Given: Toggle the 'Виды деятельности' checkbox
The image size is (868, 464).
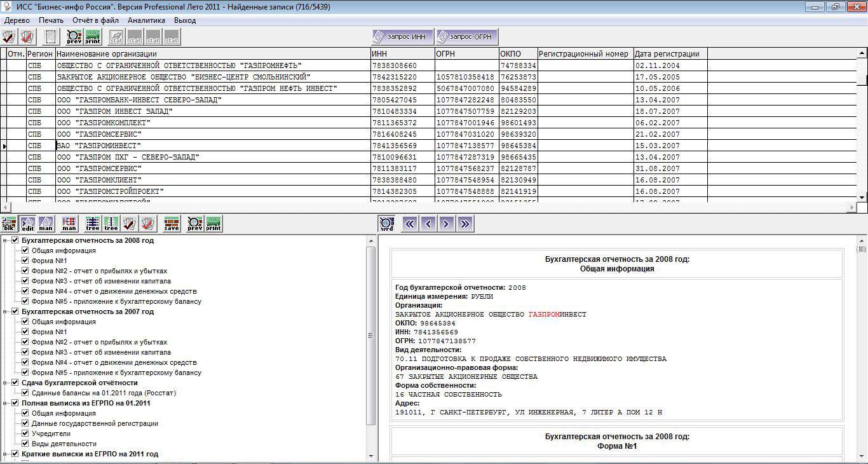Looking at the screenshot, I should pos(25,444).
